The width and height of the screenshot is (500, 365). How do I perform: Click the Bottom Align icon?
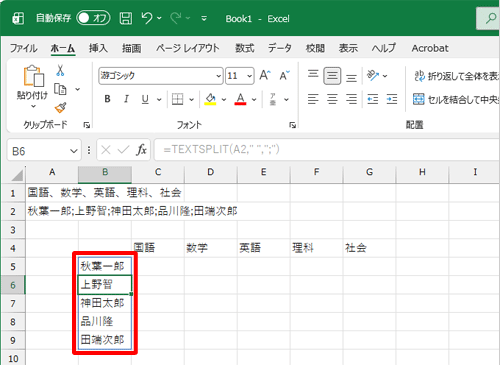[x=351, y=77]
